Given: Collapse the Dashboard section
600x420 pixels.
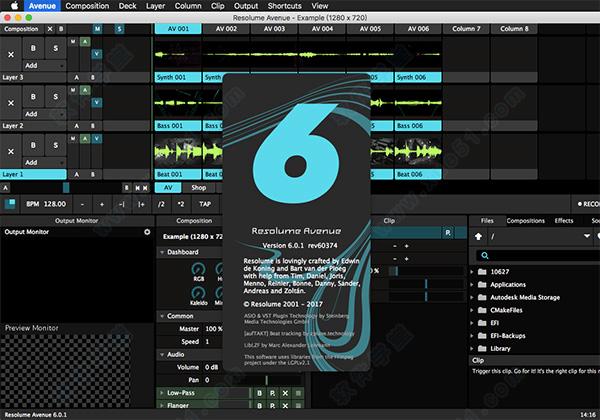Looking at the screenshot, I should tap(162, 253).
